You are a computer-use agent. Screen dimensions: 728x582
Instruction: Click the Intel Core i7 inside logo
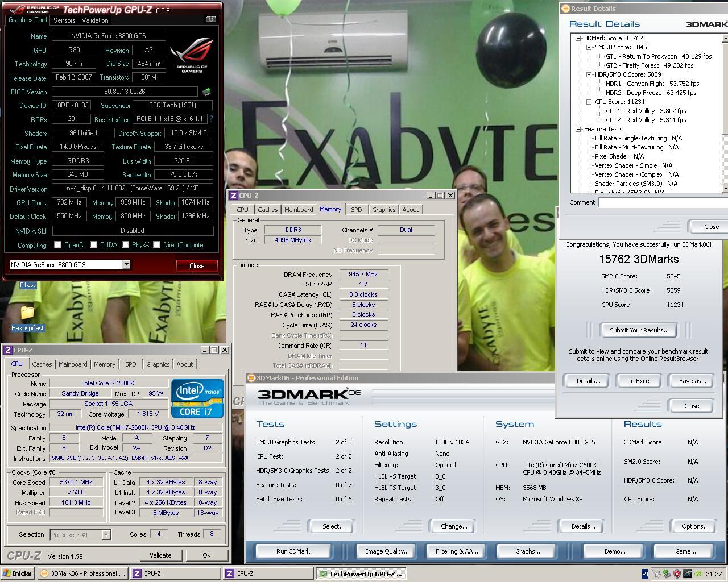pos(197,398)
